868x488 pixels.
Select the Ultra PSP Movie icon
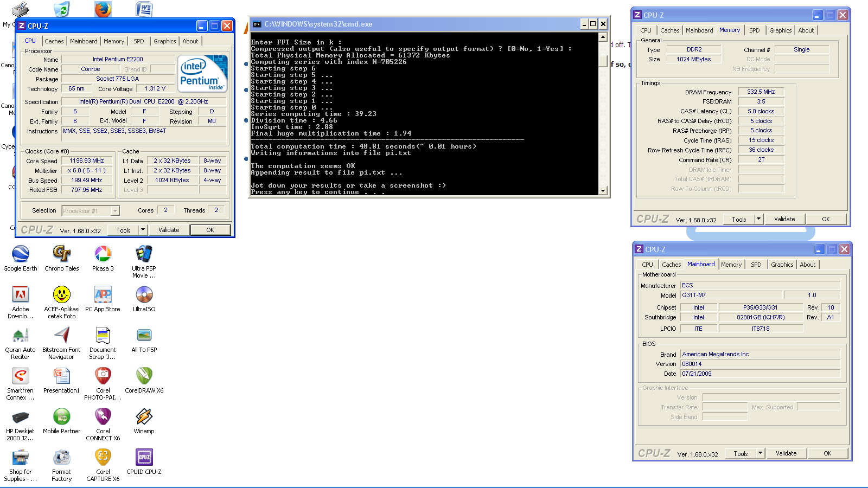[x=144, y=254]
